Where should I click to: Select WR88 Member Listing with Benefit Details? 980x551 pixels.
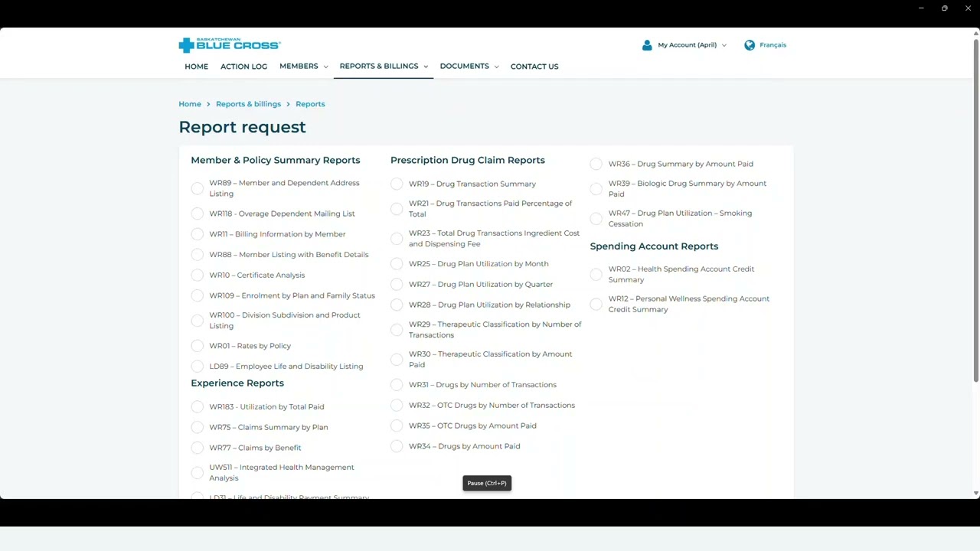coord(198,255)
